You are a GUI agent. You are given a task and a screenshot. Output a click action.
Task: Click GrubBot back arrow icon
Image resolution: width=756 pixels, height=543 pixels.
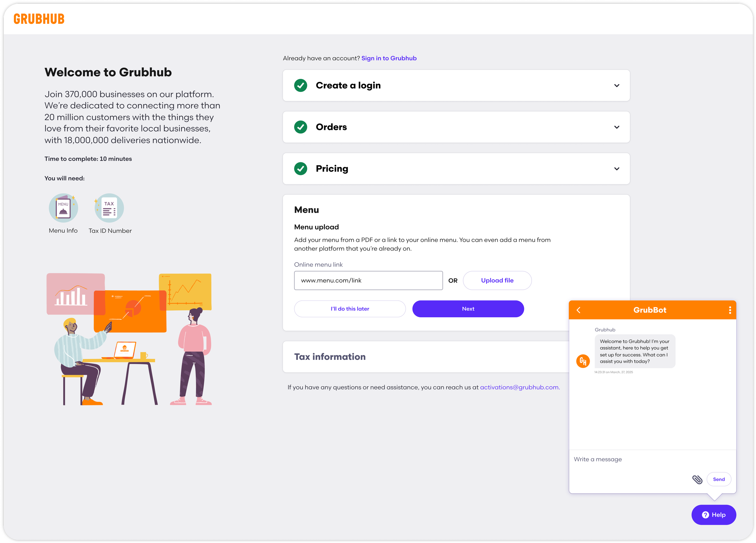pos(579,310)
